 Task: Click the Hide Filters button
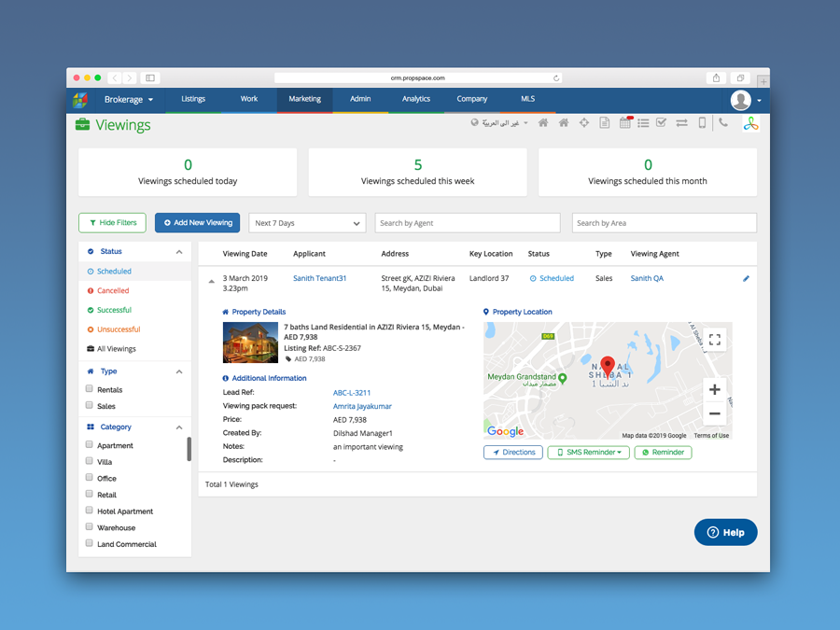coord(113,223)
